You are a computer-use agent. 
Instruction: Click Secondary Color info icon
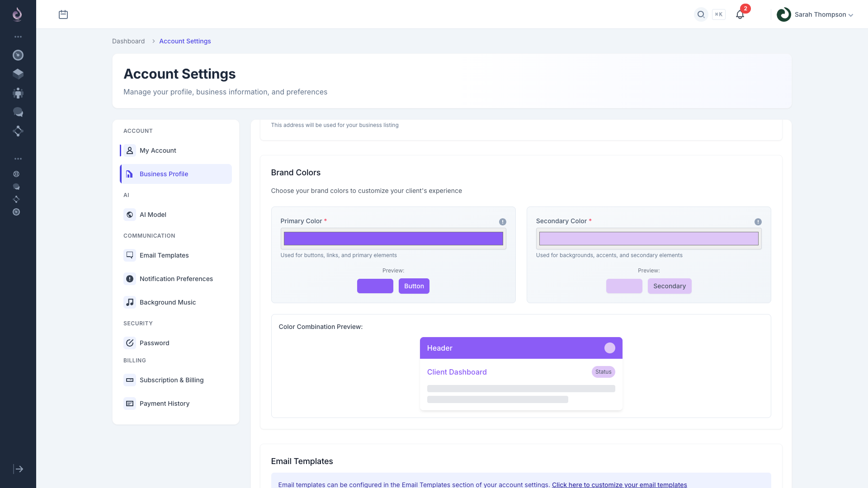758,222
